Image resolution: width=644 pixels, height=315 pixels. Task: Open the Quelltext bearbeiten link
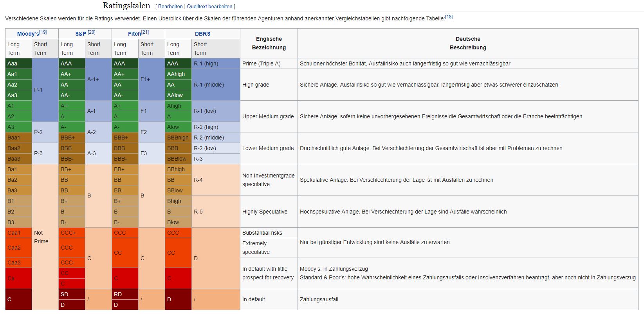209,7
